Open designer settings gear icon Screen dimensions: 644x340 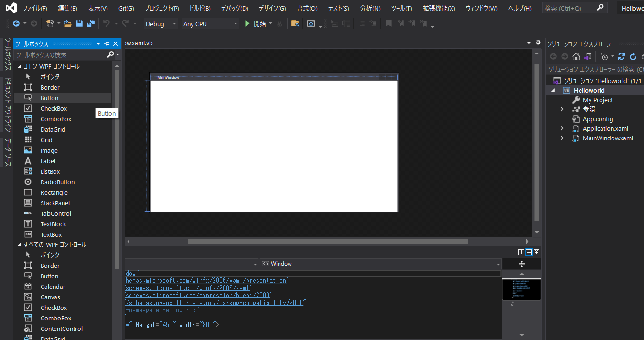pyautogui.click(x=538, y=42)
